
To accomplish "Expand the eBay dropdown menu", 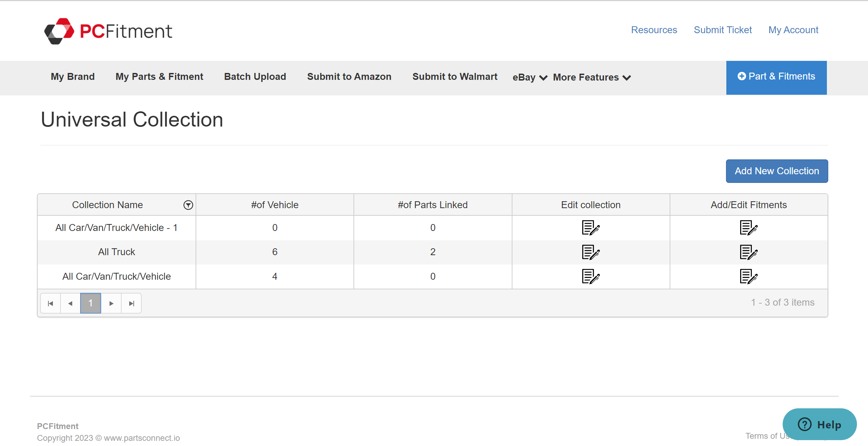I will [x=530, y=77].
